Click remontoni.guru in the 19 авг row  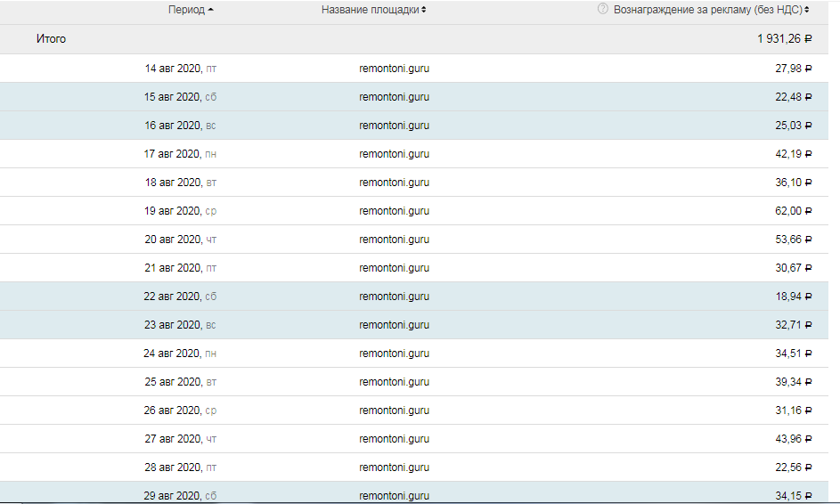(395, 210)
